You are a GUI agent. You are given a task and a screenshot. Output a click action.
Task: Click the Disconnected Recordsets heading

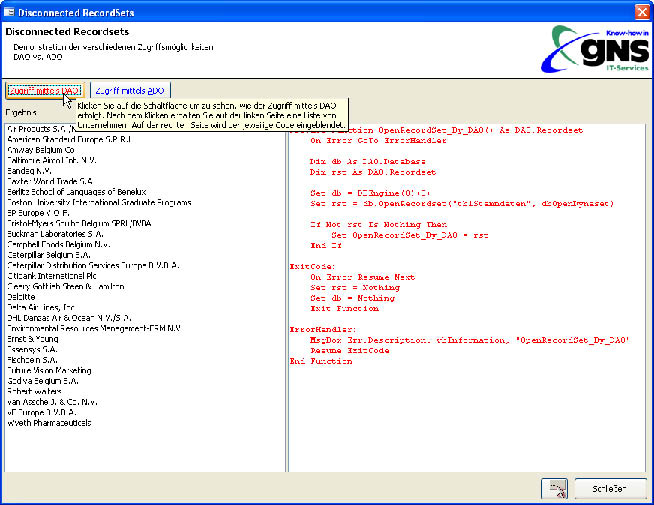pyautogui.click(x=67, y=32)
